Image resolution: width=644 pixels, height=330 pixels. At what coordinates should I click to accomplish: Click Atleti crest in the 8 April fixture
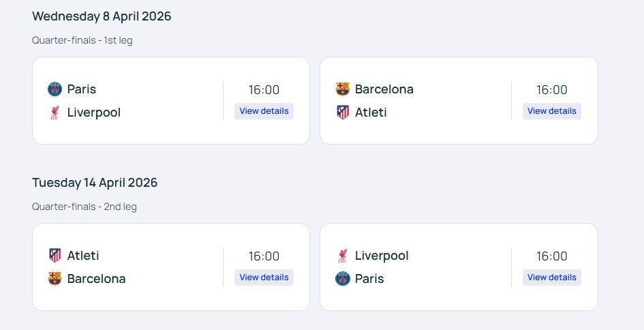(343, 112)
